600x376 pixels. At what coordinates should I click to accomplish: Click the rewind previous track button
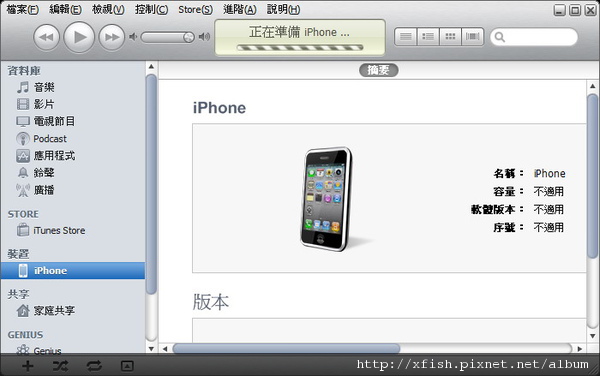pos(46,37)
